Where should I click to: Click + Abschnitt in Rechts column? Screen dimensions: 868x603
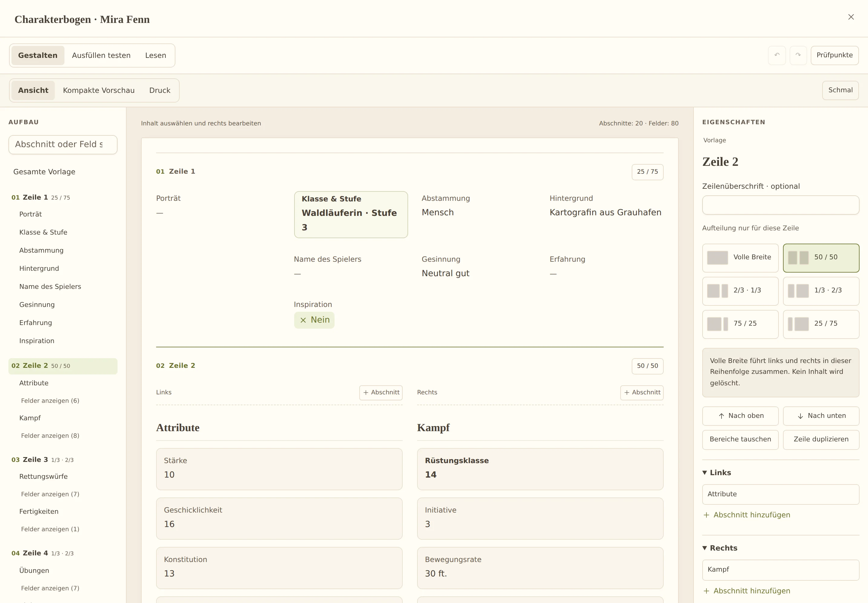[x=642, y=393]
